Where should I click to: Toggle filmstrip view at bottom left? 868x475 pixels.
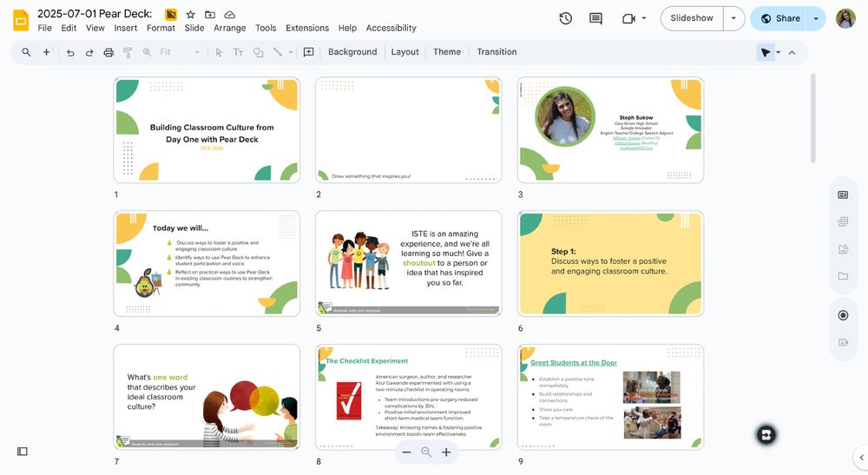23,452
